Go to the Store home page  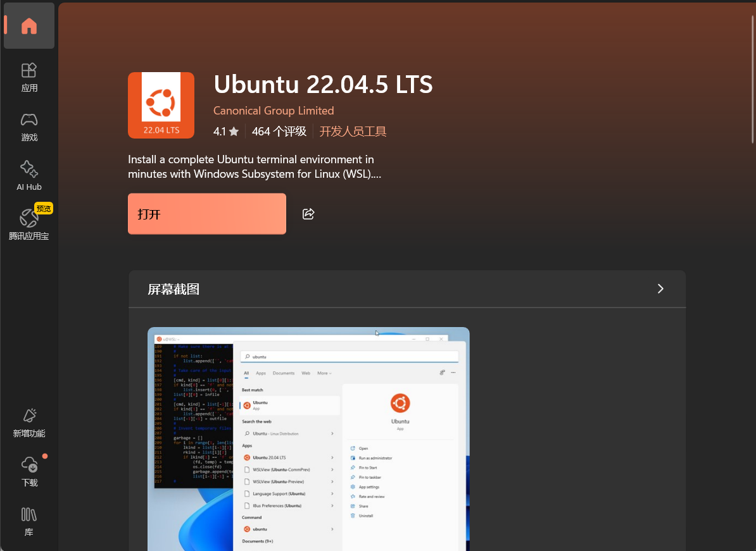coord(29,26)
